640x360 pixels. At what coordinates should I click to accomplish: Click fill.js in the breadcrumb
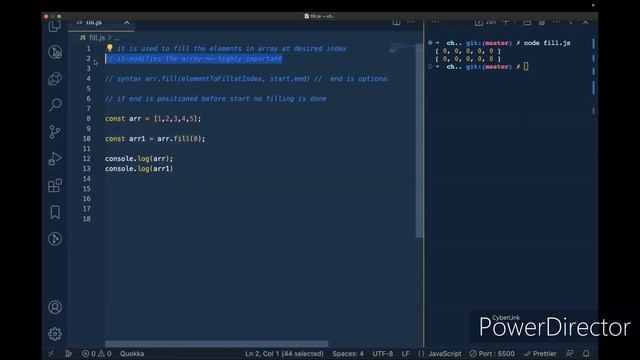coord(97,38)
